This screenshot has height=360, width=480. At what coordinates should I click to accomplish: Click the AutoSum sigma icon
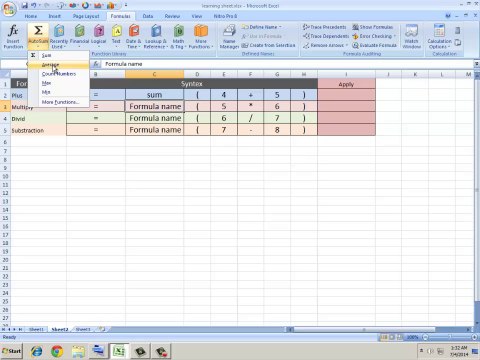tap(38, 31)
